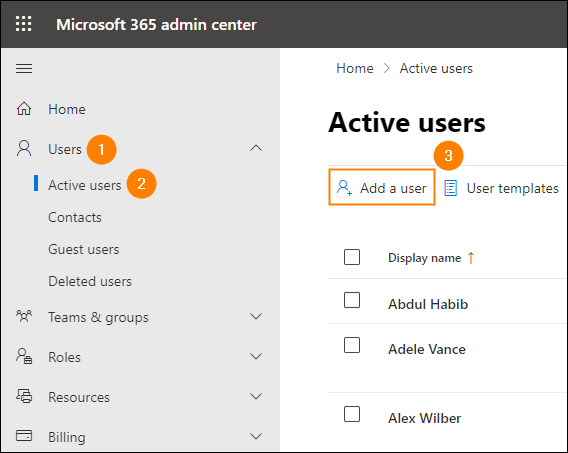Open Roles menu item

[x=64, y=357]
